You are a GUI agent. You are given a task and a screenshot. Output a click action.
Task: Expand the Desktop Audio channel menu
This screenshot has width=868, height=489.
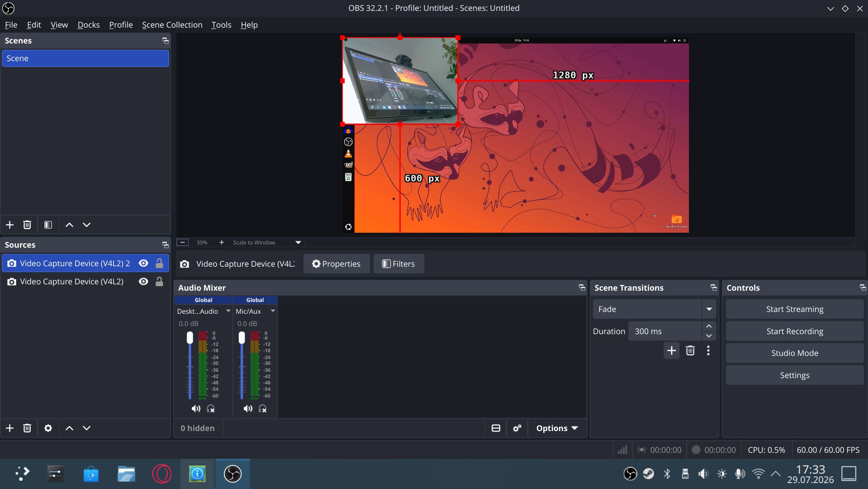(x=228, y=311)
